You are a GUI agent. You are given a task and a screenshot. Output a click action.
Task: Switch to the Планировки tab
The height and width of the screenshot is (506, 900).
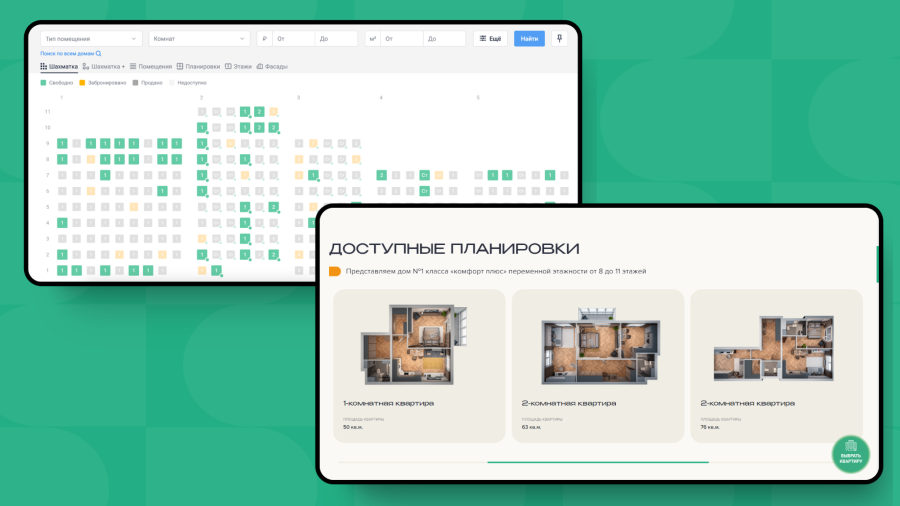point(198,67)
